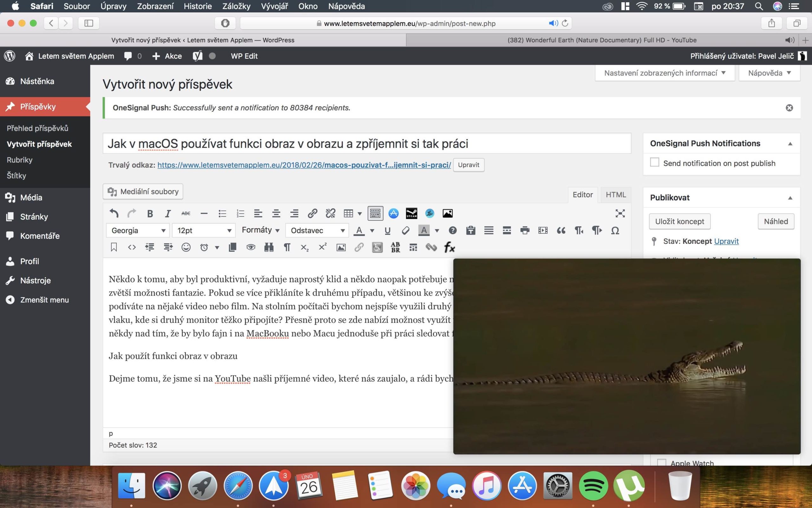
Task: Align text to the right
Action: pos(294,213)
